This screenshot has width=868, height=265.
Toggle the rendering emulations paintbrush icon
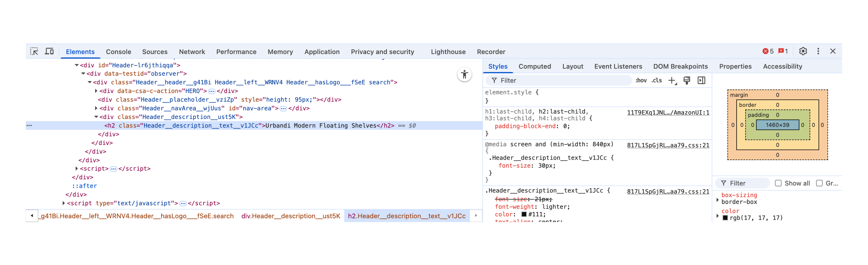(x=686, y=80)
